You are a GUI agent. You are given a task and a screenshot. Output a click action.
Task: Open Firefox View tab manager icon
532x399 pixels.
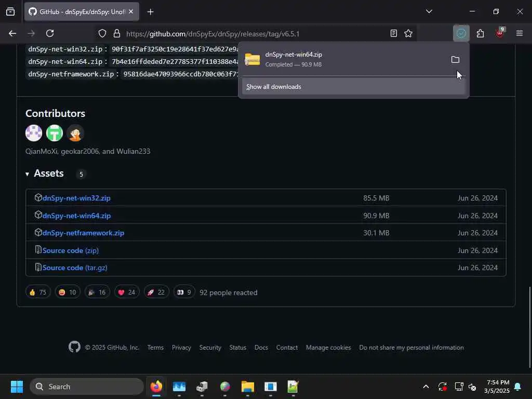click(10, 11)
